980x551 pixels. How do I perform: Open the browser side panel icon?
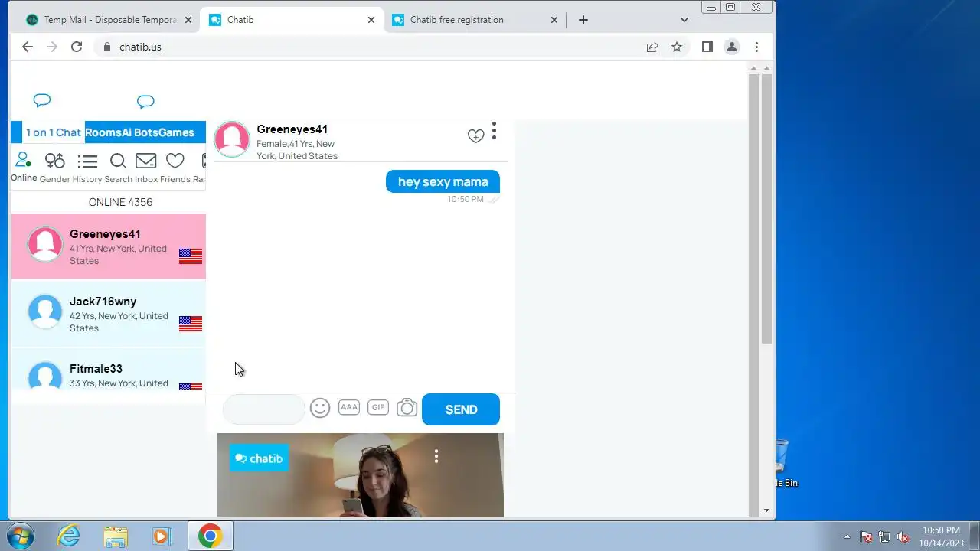coord(707,47)
